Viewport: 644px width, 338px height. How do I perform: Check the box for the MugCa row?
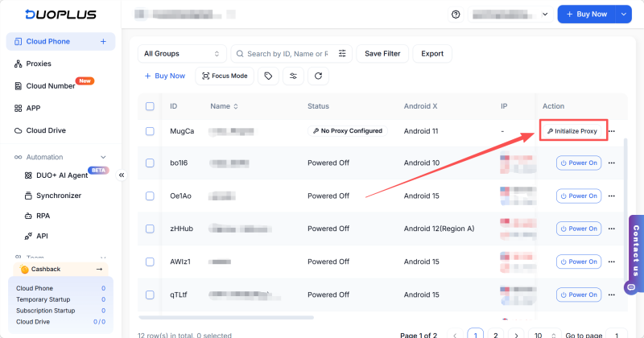coord(150,130)
